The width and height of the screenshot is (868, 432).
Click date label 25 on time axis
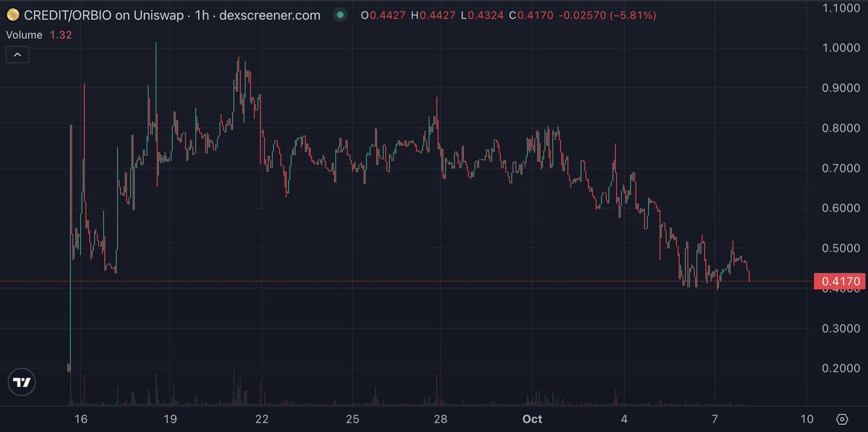(x=353, y=419)
